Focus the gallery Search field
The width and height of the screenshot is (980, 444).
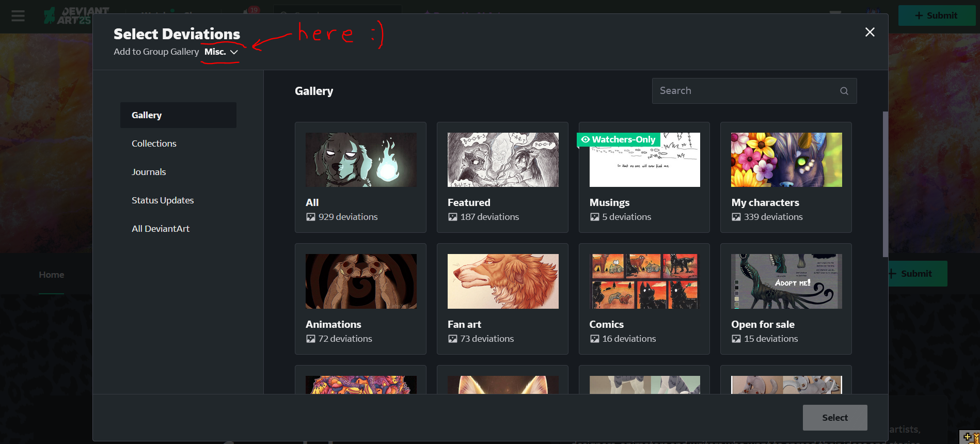(x=754, y=91)
